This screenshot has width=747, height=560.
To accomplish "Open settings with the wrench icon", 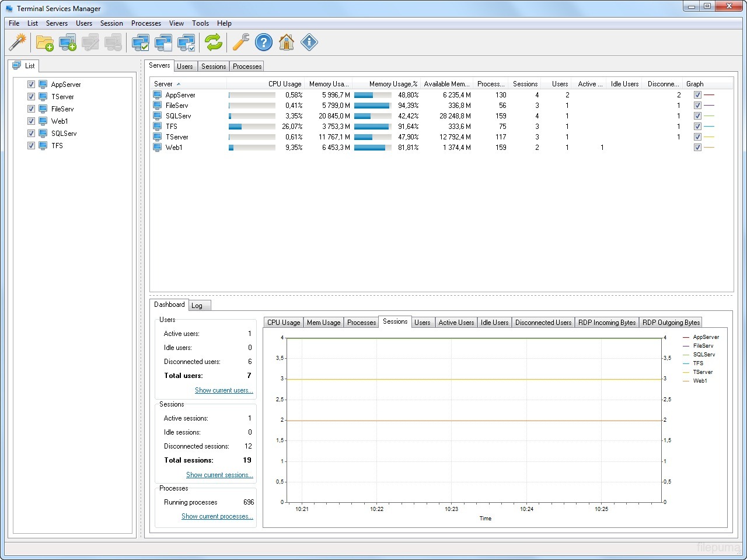I will [240, 42].
